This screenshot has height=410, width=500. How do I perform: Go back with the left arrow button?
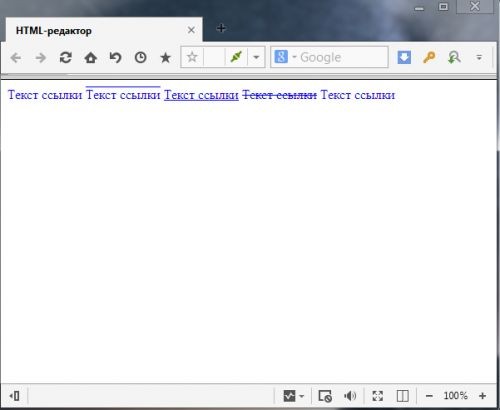(x=16, y=58)
